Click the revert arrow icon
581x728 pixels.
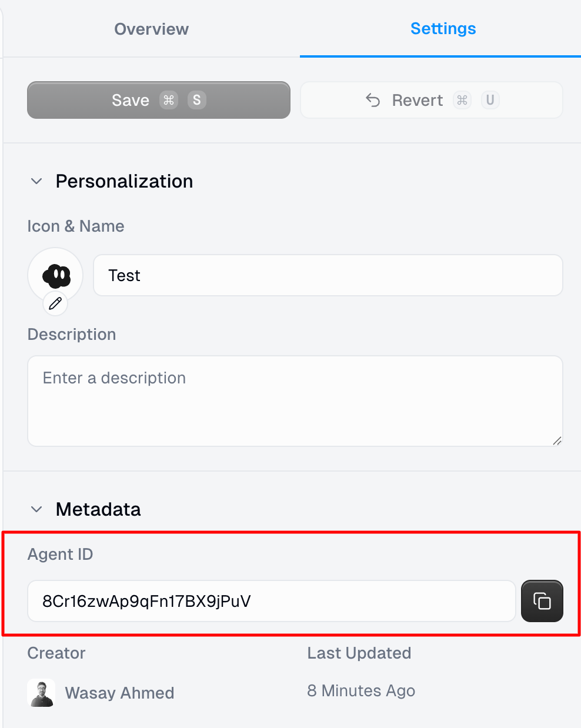tap(373, 100)
